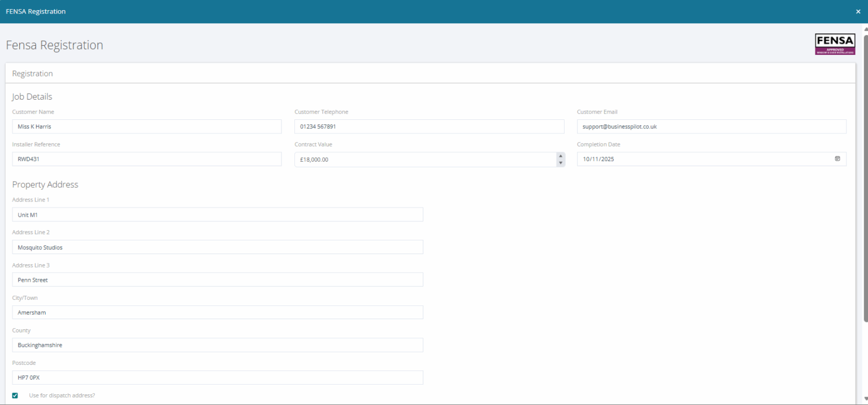This screenshot has width=868, height=405.
Task: Click Address Line 1 containing Unit M1
Action: click(218, 214)
